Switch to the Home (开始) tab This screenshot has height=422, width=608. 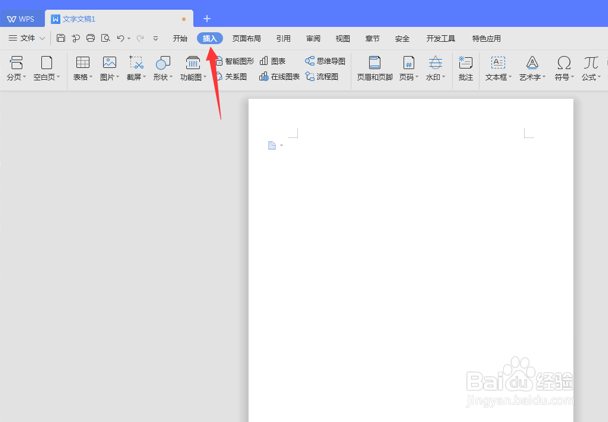[x=180, y=38]
